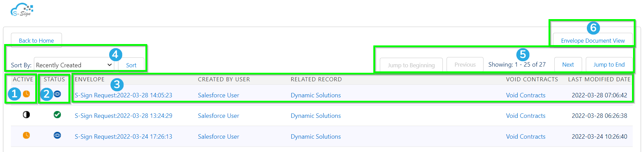The height and width of the screenshot is (152, 644).
Task: Click blue eye status icon in 14:05:23 row
Action: tap(57, 94)
